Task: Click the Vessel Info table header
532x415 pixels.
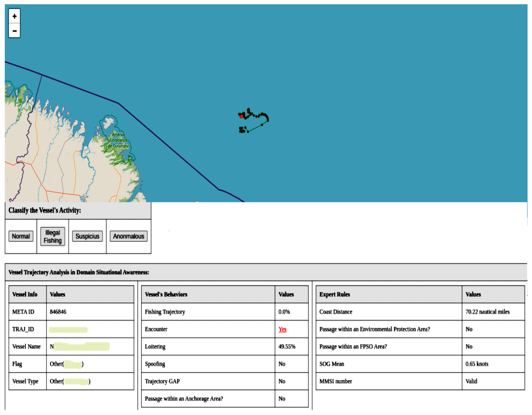Action: pos(25,294)
